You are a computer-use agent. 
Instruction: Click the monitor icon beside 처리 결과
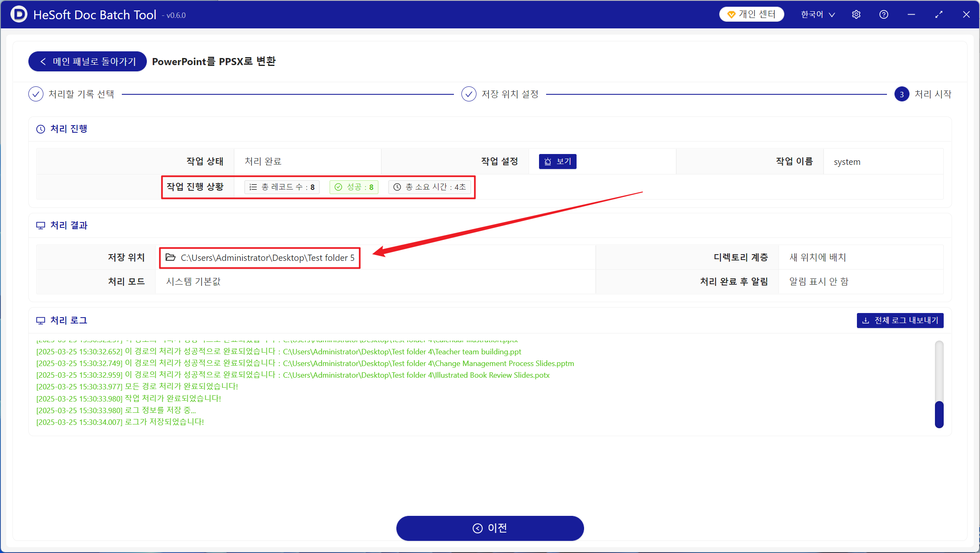40,225
